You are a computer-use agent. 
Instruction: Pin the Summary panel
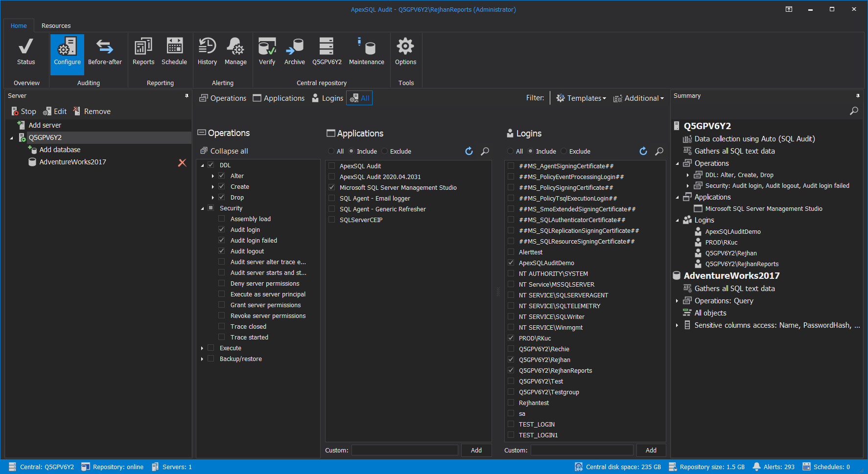click(x=858, y=96)
